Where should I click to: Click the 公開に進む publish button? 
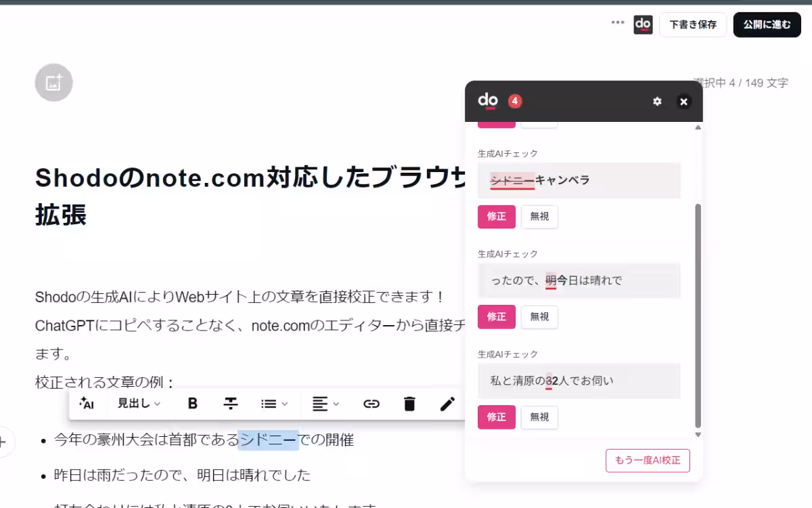click(x=767, y=24)
